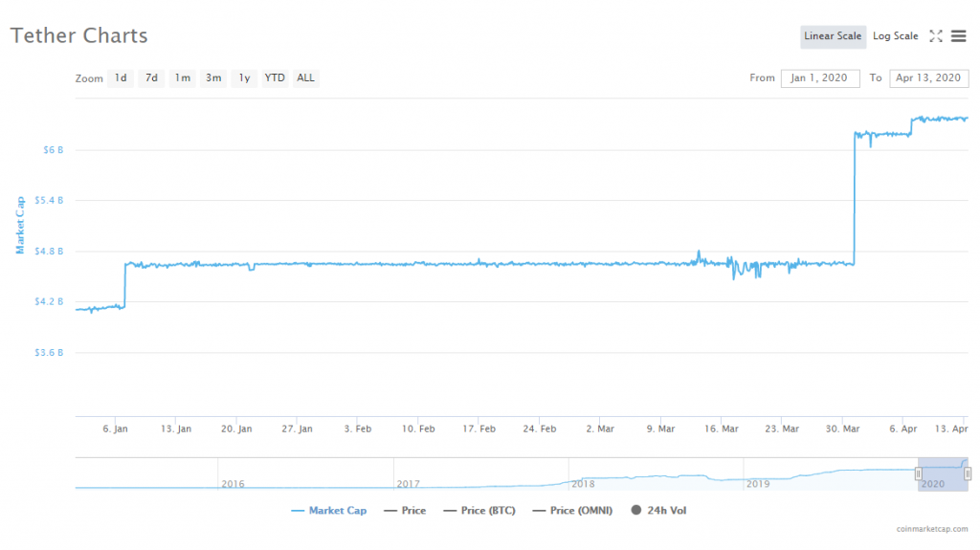Grab the left navigator range handle
The height and width of the screenshot is (550, 980).
click(x=918, y=473)
